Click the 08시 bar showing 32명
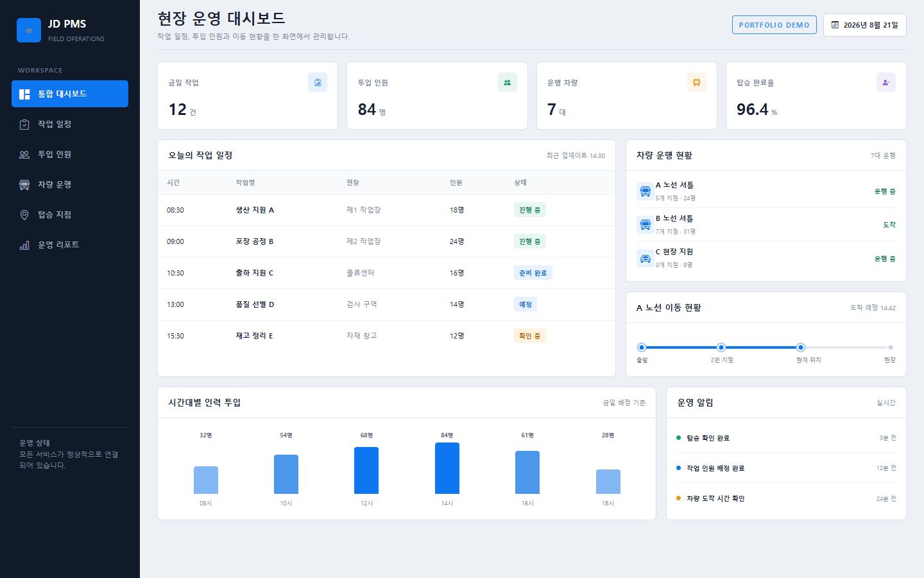 click(x=206, y=480)
